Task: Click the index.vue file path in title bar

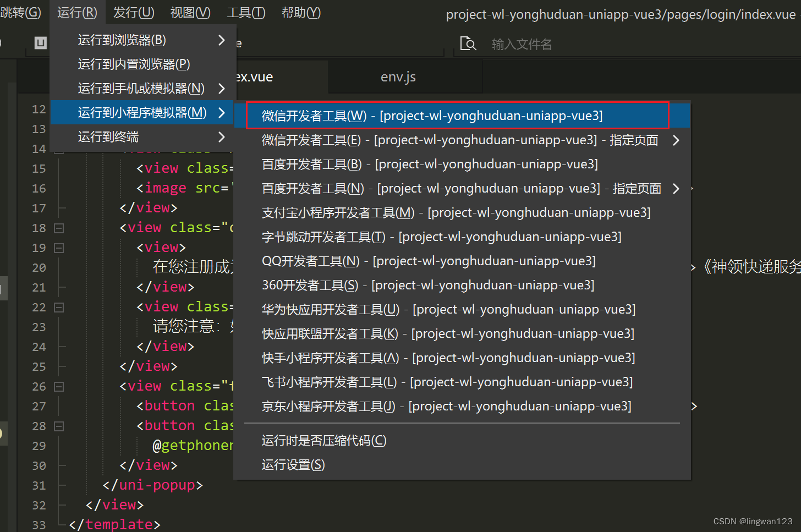Action: (x=621, y=14)
